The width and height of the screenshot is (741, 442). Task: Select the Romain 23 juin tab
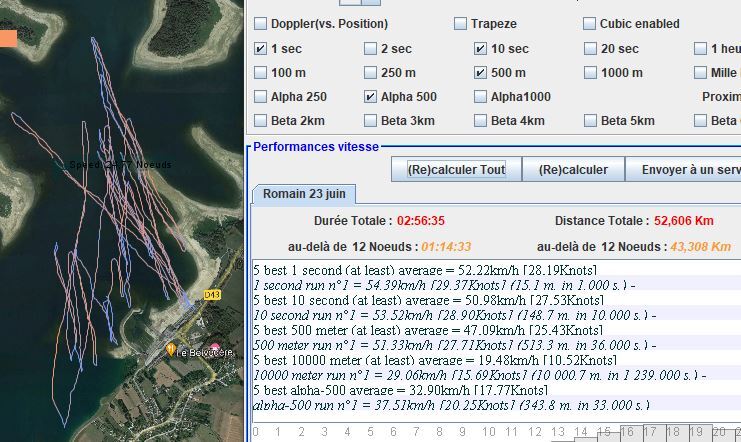pos(304,194)
